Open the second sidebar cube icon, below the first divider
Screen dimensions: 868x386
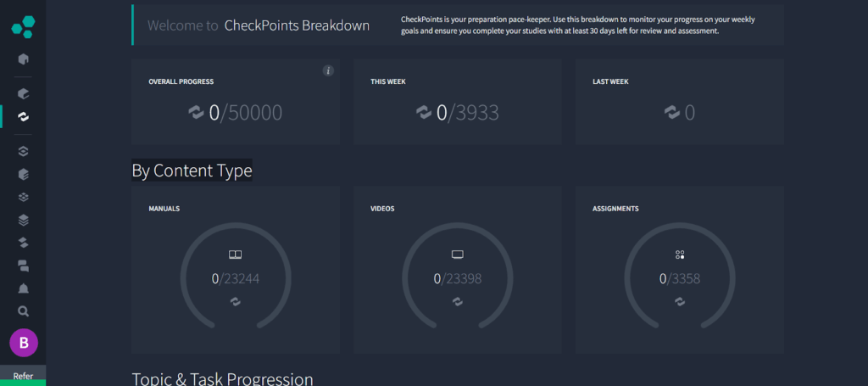(x=23, y=93)
